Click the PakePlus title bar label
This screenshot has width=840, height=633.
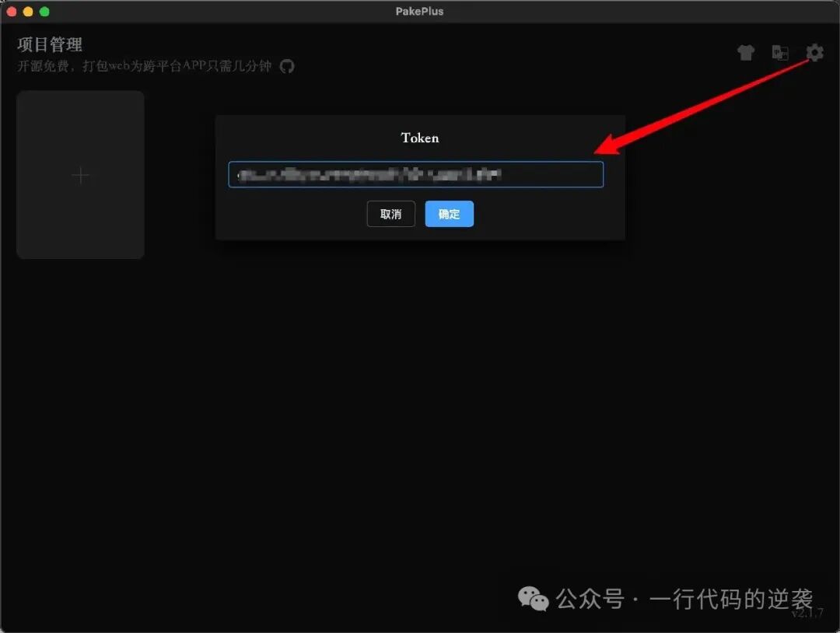[x=420, y=11]
